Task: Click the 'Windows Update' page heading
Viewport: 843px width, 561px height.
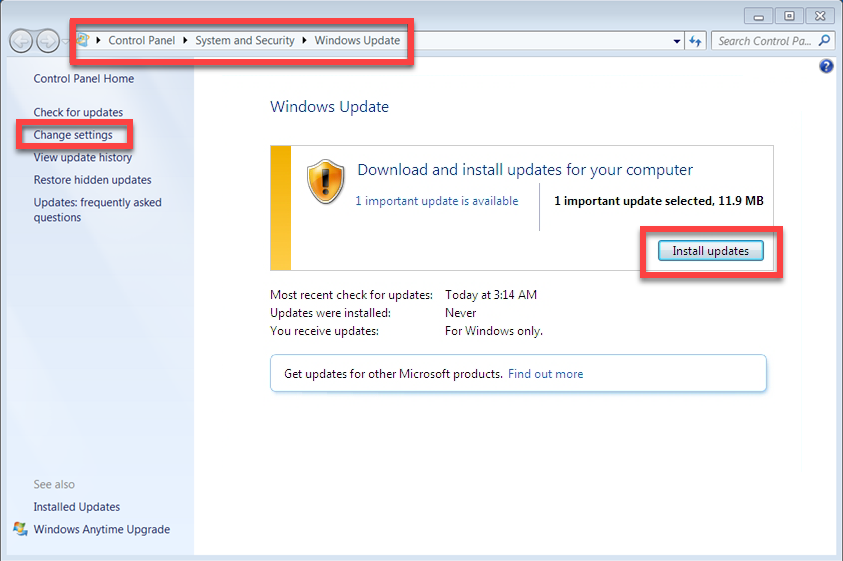Action: 329,106
